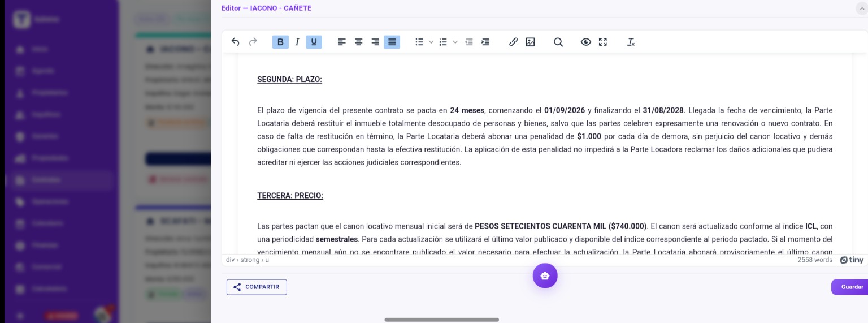Clear formatting of selected text

tap(631, 42)
